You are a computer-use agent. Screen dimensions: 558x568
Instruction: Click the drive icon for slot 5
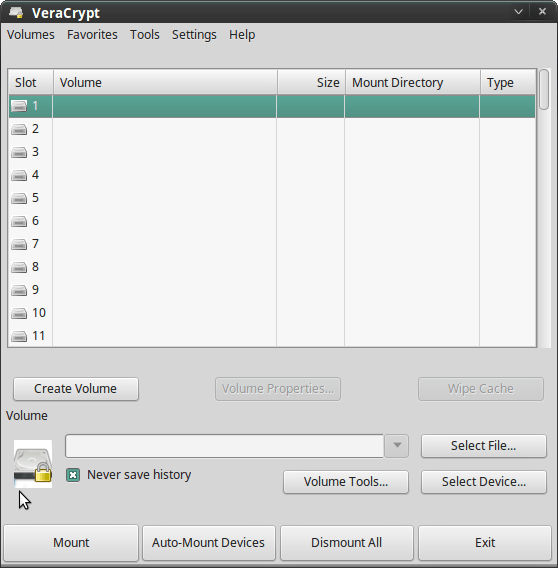point(19,198)
